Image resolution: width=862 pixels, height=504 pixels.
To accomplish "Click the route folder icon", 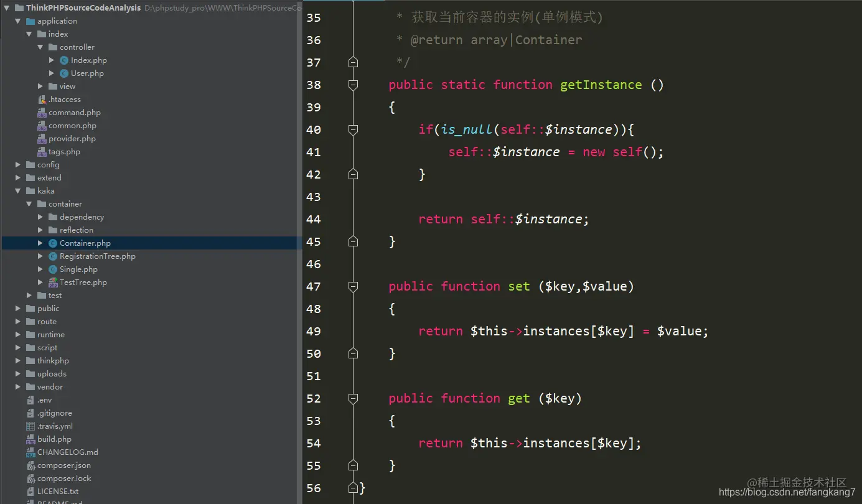I will coord(30,322).
